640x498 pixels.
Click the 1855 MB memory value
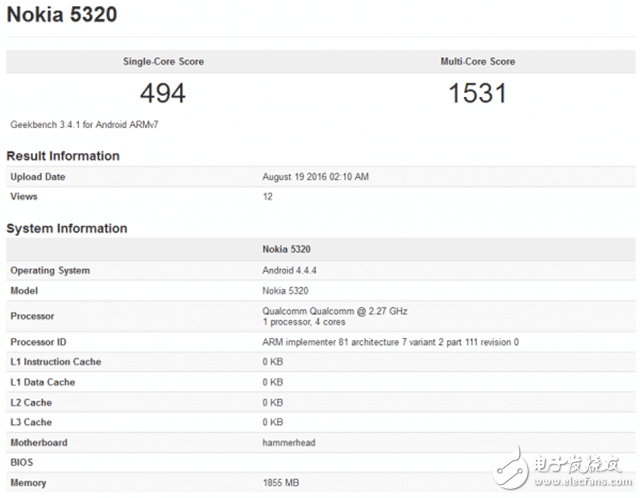point(281,483)
